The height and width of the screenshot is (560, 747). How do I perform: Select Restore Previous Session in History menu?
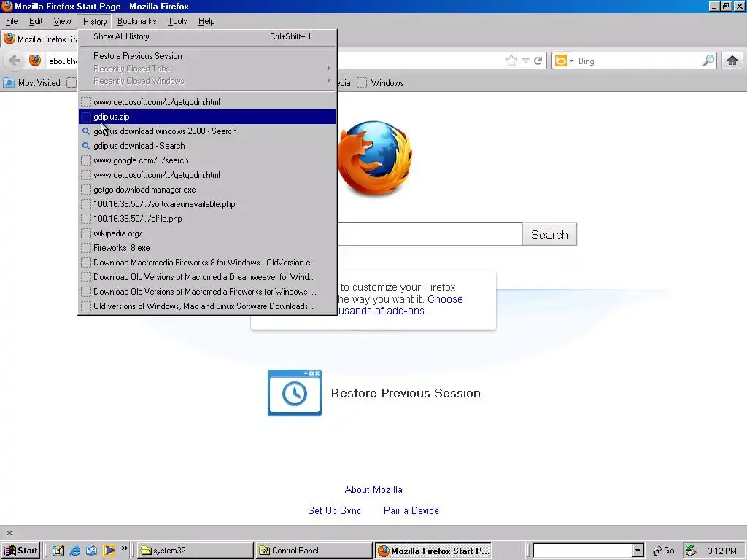tap(207, 56)
